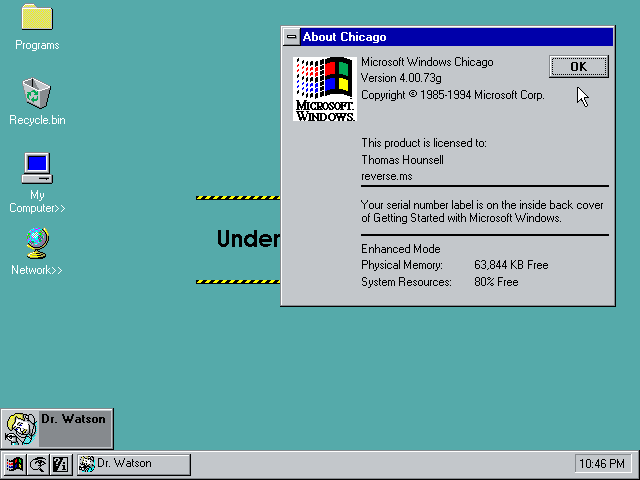This screenshot has width=640, height=480.
Task: Select the My Computer monitor icon
Action: pos(37,168)
